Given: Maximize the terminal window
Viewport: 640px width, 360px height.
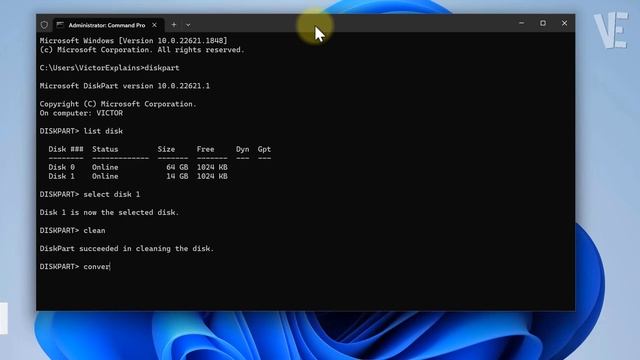Looking at the screenshot, I should (543, 23).
